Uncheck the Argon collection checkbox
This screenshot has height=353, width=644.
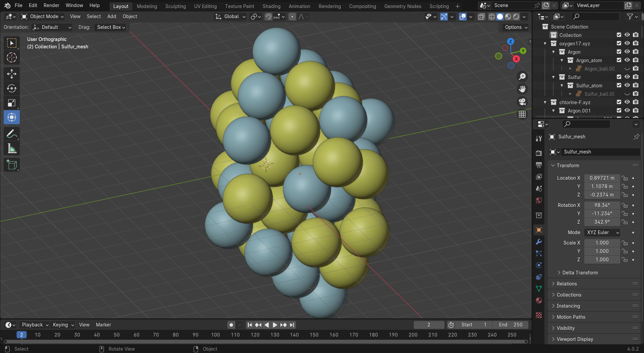pos(619,52)
